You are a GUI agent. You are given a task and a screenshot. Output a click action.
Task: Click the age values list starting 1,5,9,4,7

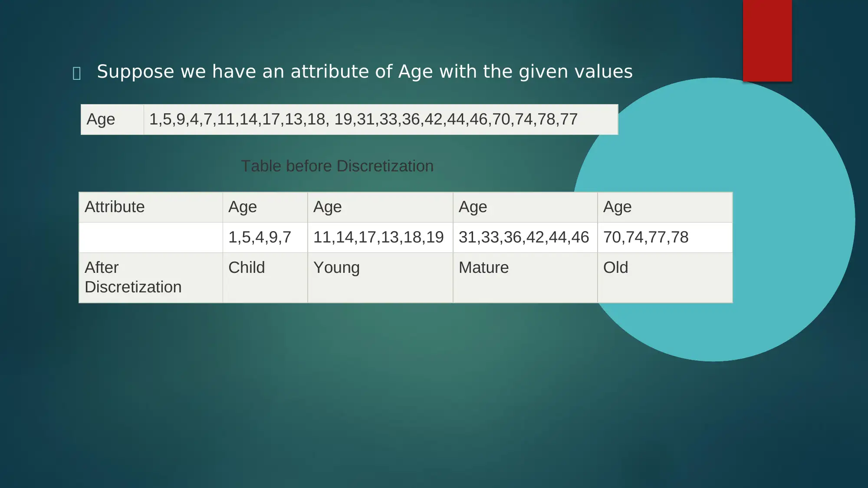coord(381,119)
